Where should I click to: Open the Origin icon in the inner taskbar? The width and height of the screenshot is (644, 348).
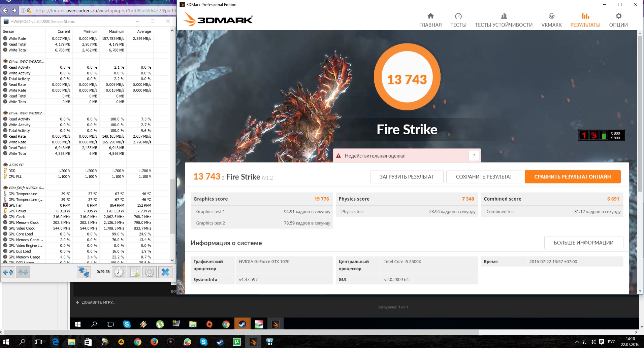pos(209,324)
